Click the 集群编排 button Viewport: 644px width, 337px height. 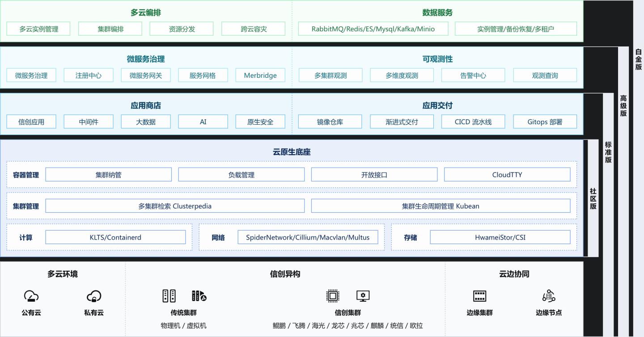click(110, 28)
